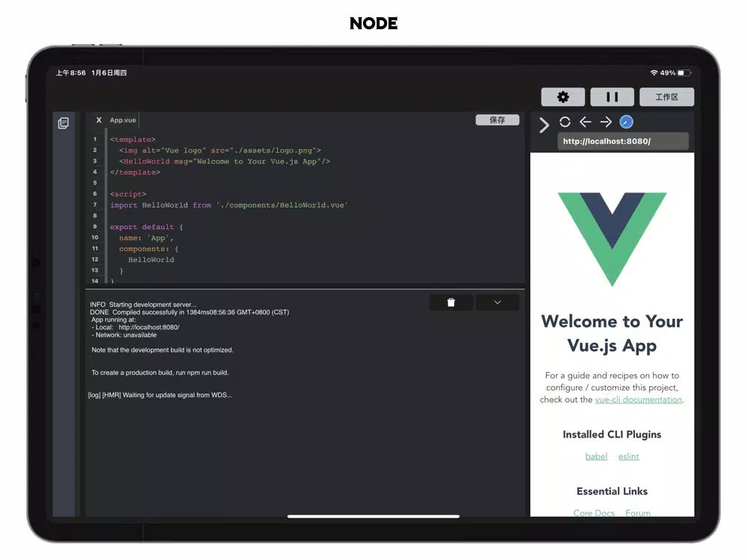Click the Vue logo image
747x560 pixels.
613,239
